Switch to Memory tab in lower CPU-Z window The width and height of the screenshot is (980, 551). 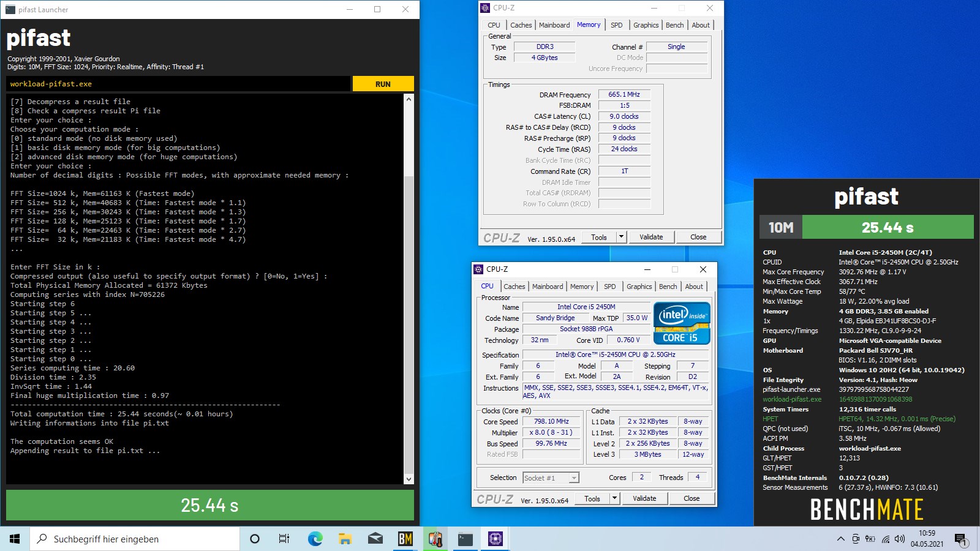pyautogui.click(x=582, y=287)
